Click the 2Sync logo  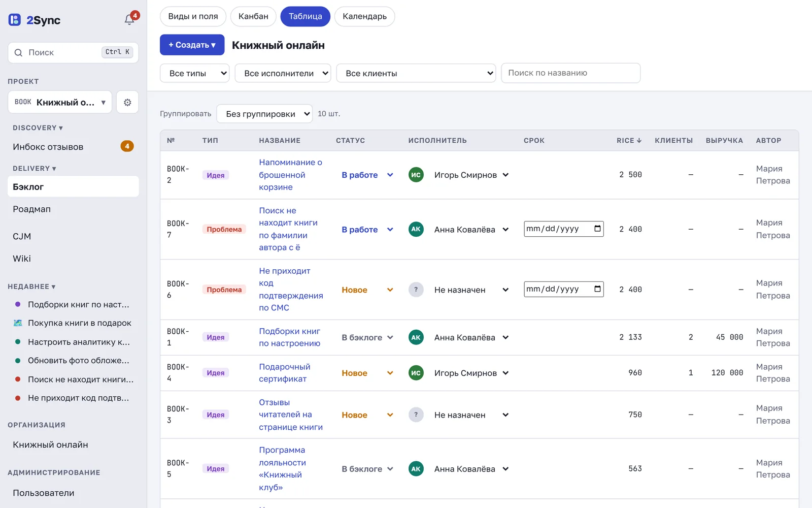tap(35, 20)
